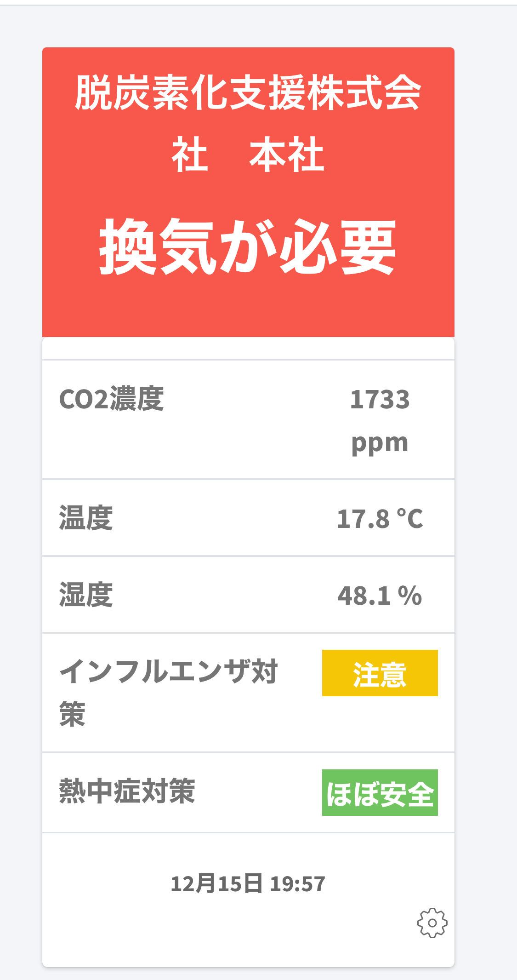Select the インフルエンザ対策 row label
Image resolution: width=517 pixels, height=980 pixels.
[168, 693]
